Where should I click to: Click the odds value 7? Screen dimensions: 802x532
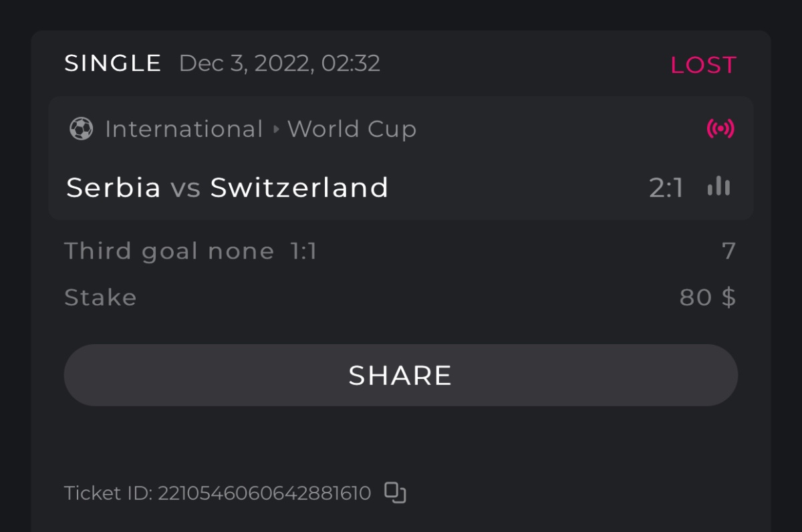728,251
